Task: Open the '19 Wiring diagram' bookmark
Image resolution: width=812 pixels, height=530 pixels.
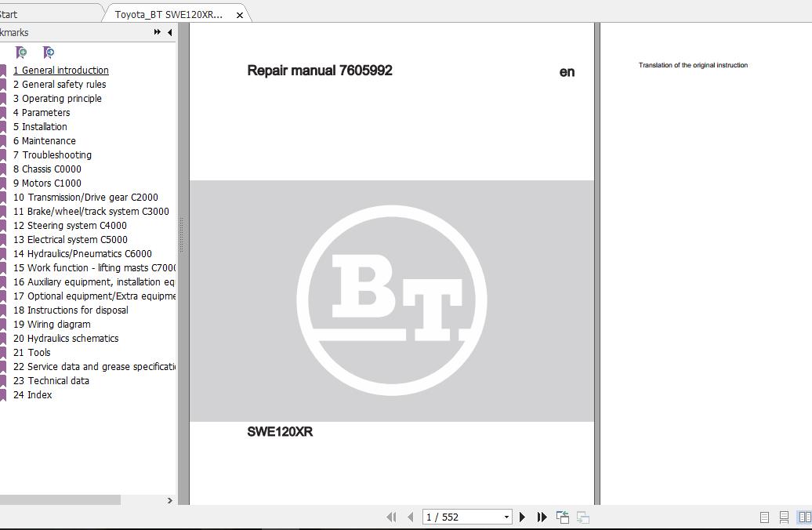Action: (x=53, y=324)
